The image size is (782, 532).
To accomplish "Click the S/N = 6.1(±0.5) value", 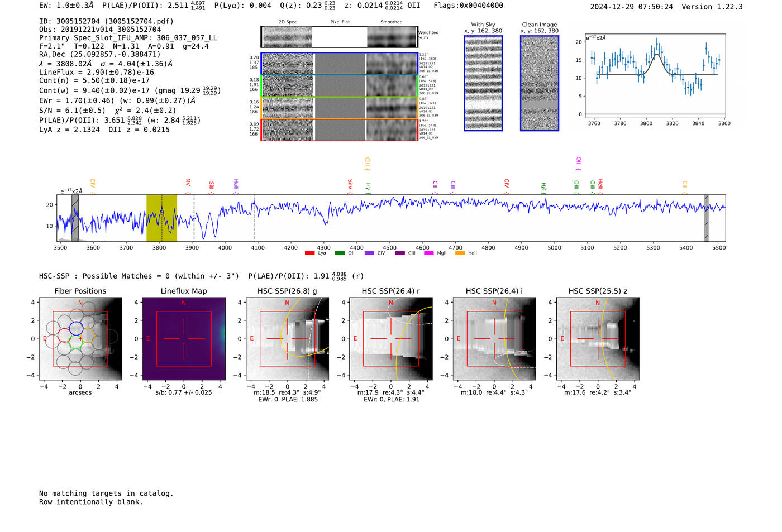I will pyautogui.click(x=72, y=111).
